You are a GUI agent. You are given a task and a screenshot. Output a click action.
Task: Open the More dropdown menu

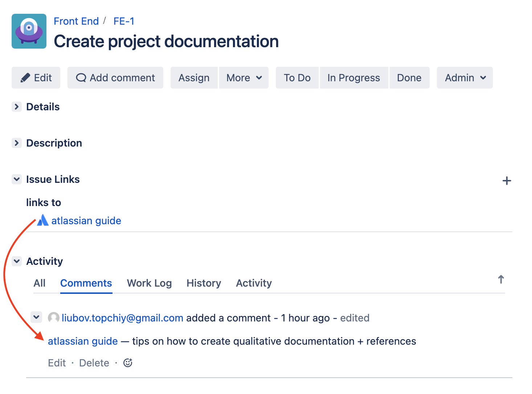[244, 78]
